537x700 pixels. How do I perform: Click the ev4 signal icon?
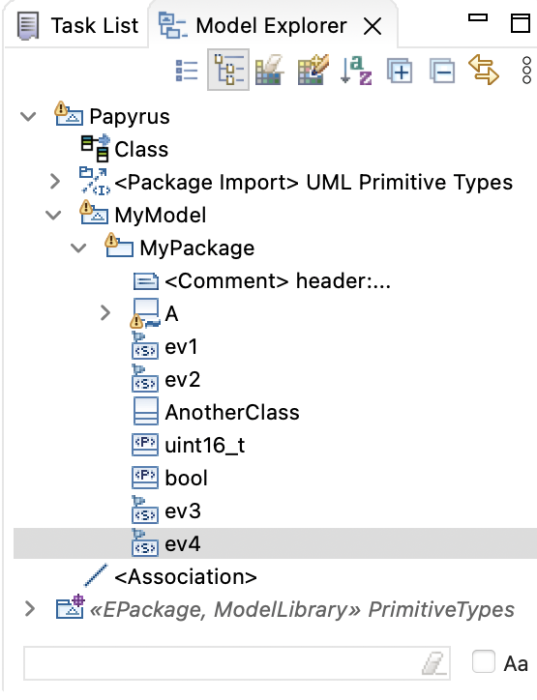[145, 543]
